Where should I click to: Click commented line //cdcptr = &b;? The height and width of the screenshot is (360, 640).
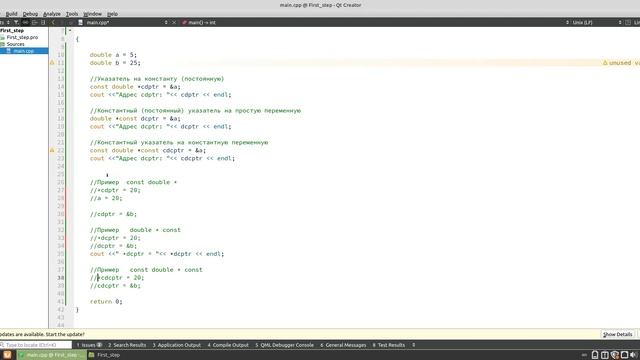click(115, 286)
